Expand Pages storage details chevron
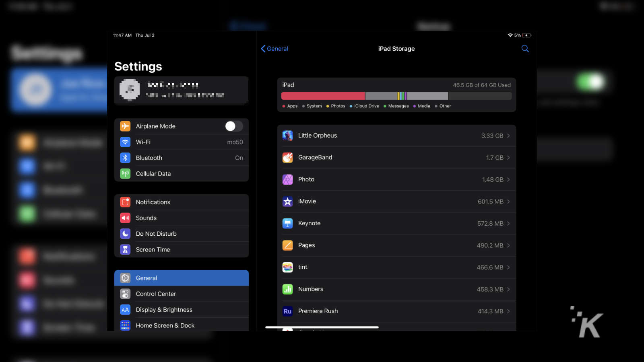This screenshot has width=644, height=362. (x=508, y=245)
